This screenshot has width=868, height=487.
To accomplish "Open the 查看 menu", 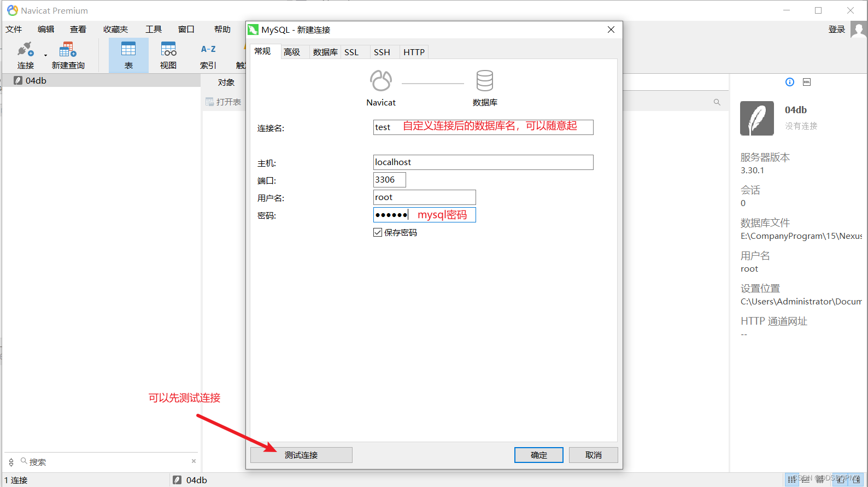I will tap(78, 29).
